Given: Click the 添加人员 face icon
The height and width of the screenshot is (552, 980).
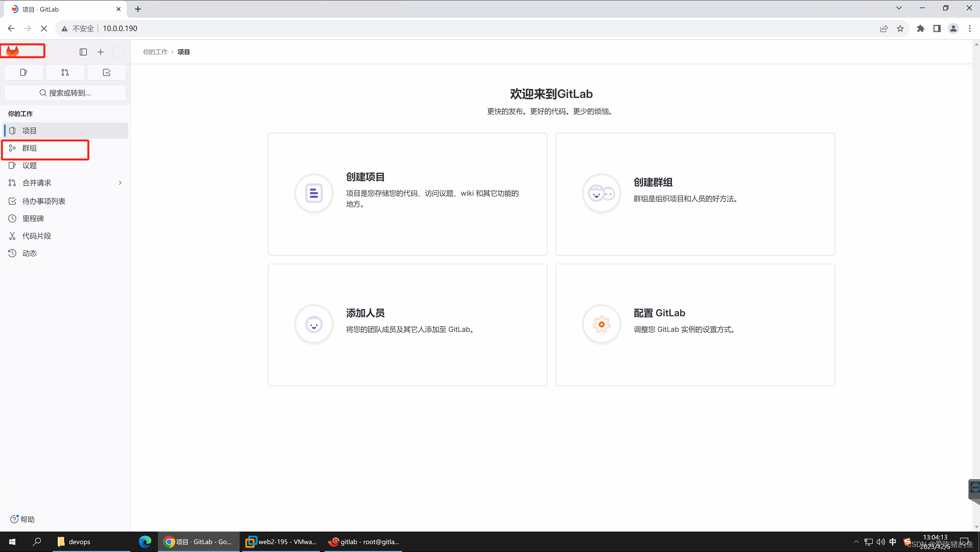Looking at the screenshot, I should [x=314, y=324].
